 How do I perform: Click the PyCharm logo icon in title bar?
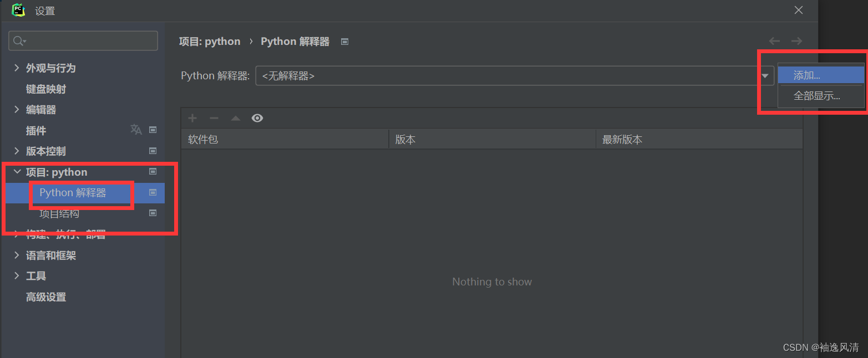coord(18,9)
